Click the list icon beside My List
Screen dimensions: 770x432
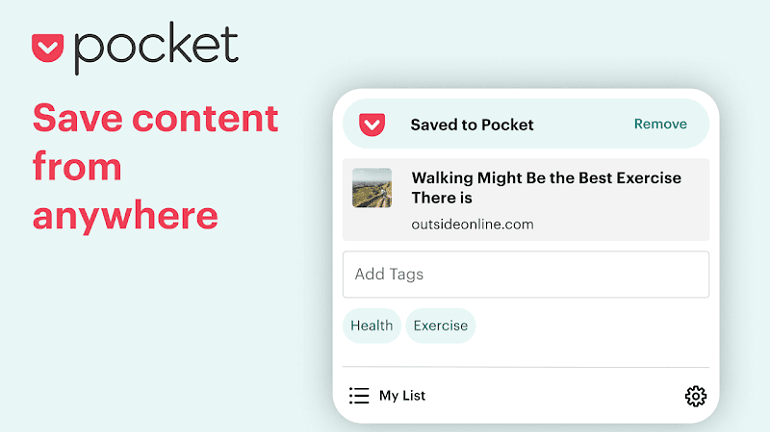(359, 396)
